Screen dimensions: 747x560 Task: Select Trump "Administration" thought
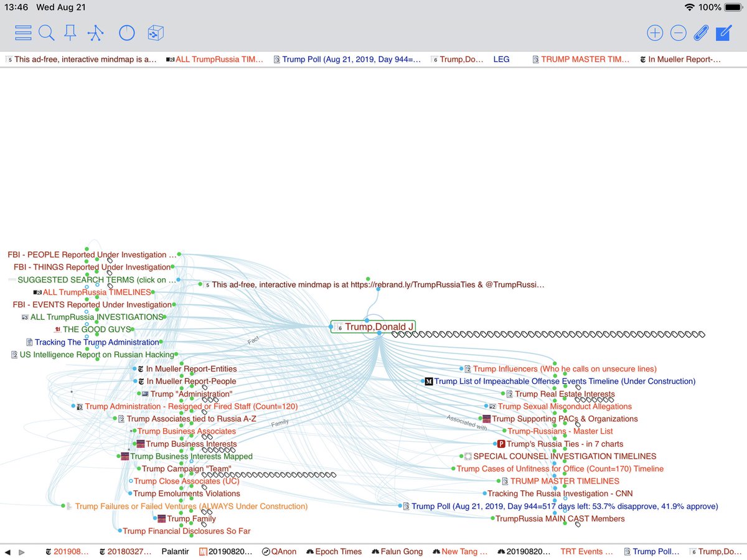(187, 394)
